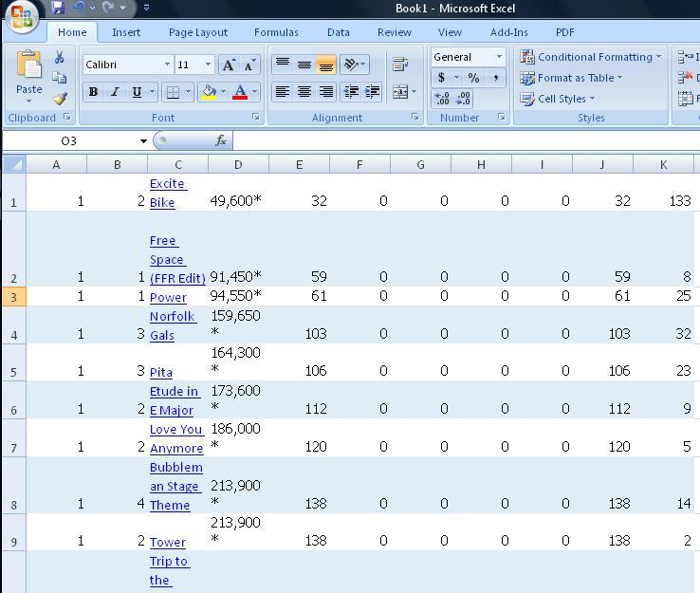Image resolution: width=700 pixels, height=593 pixels.
Task: Toggle Underline formatting
Action: [137, 92]
